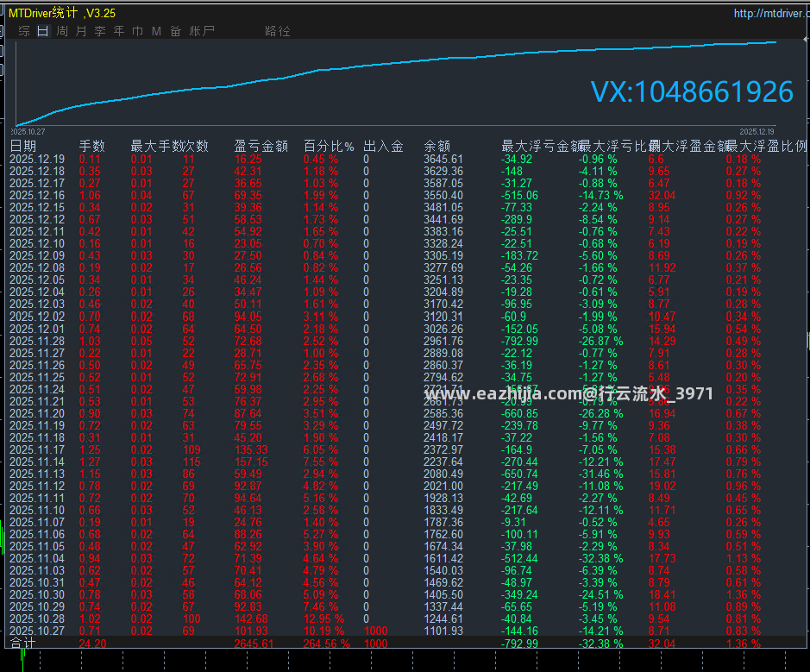Click floating loss -660.85
Viewport: 810px width, 672px height.
pyautogui.click(x=519, y=414)
